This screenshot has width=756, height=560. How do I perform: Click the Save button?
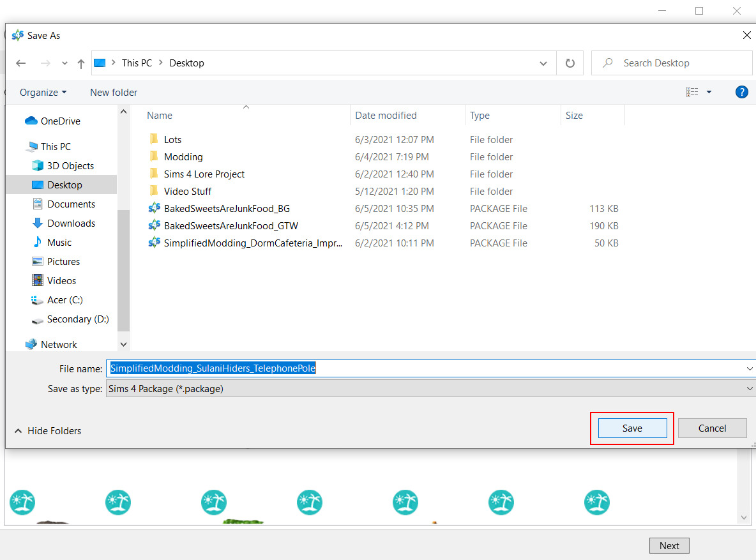click(x=632, y=428)
